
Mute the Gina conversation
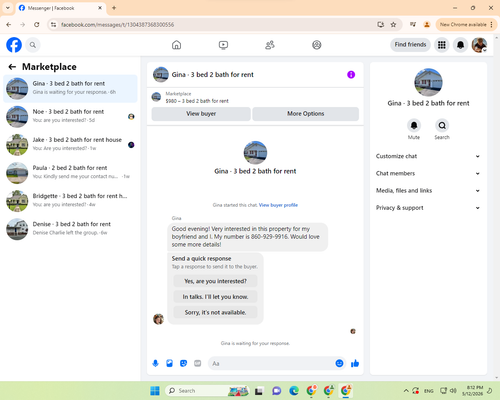click(414, 126)
